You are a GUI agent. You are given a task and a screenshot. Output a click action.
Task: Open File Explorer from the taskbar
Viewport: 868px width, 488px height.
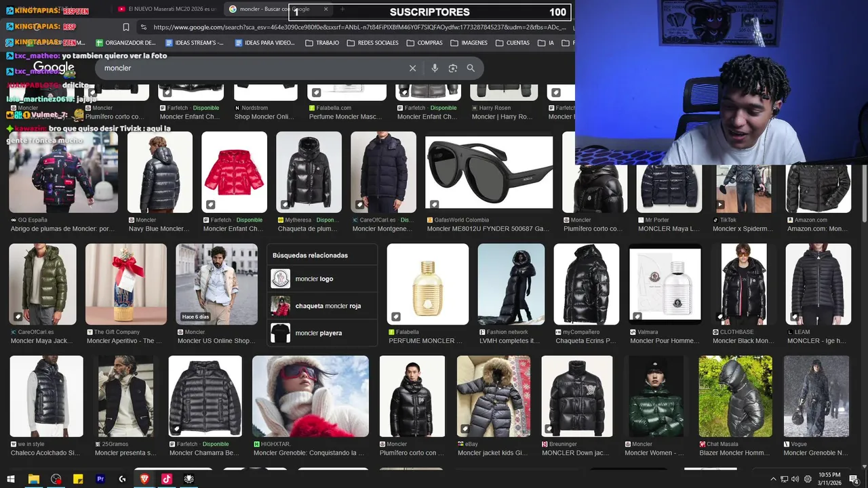point(33,479)
